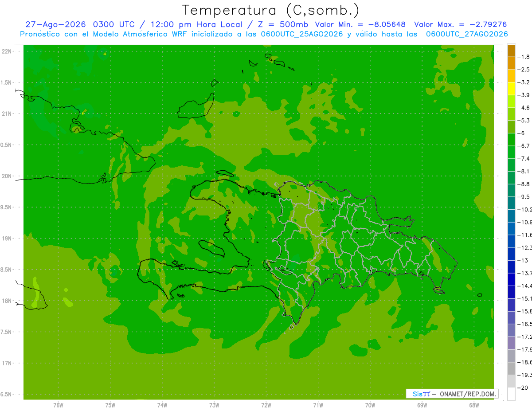Pick the teal swatch between -9.5 and -10.2
This screenshot has height=411, width=532.
[x=511, y=203]
